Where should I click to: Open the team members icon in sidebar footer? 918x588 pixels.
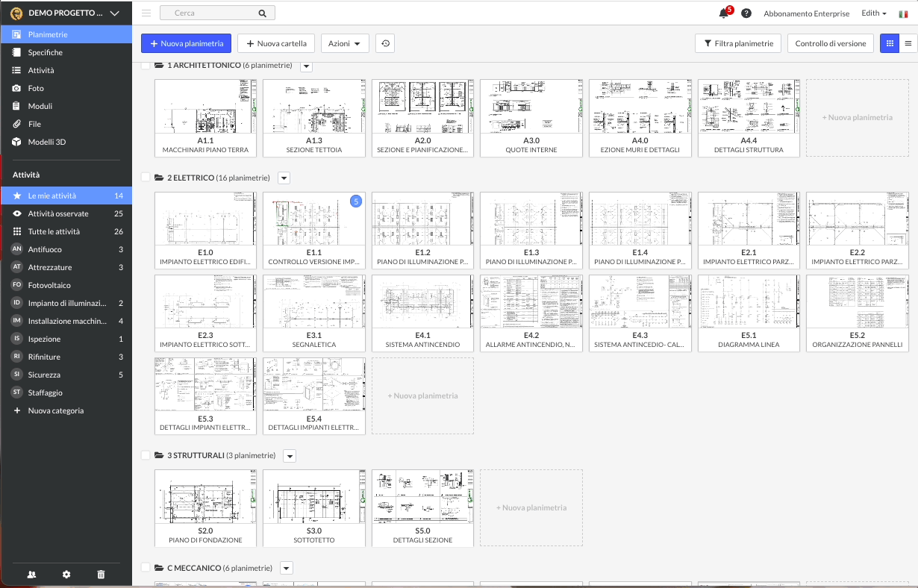point(31,575)
